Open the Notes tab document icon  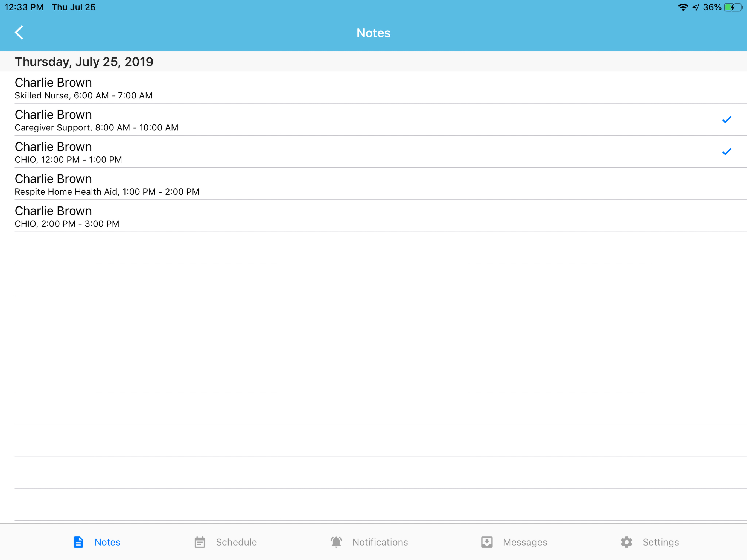pyautogui.click(x=78, y=542)
